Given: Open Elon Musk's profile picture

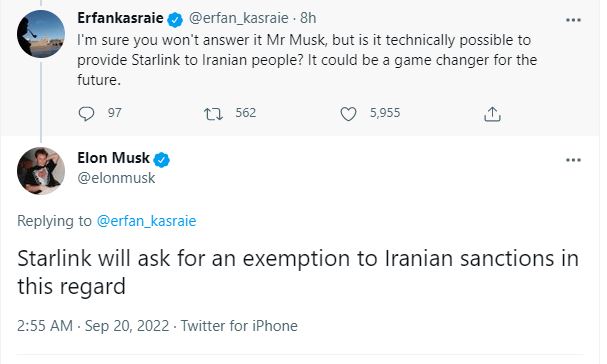Looking at the screenshot, I should click(x=41, y=170).
